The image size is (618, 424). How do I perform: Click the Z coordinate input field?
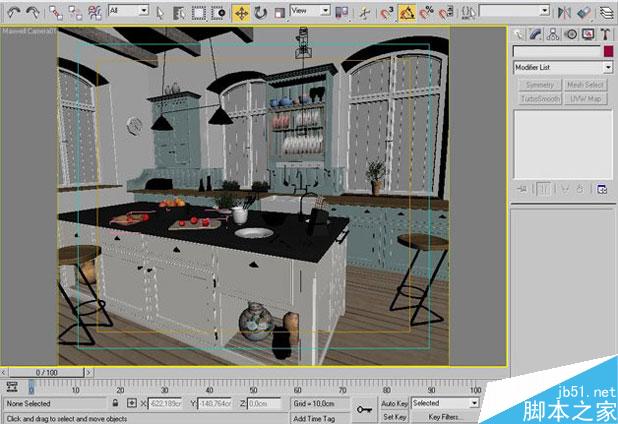click(x=264, y=404)
